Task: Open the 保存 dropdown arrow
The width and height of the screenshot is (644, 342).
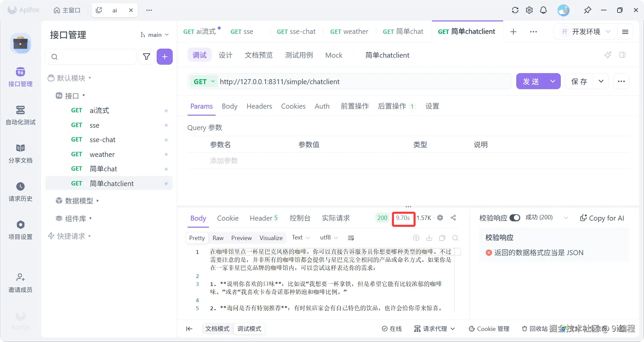Action: [x=601, y=81]
